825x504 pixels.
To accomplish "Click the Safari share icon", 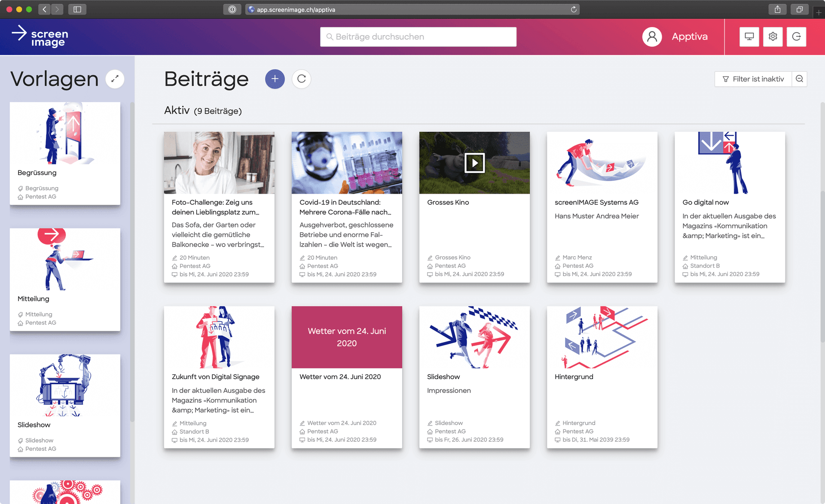I will tap(777, 9).
